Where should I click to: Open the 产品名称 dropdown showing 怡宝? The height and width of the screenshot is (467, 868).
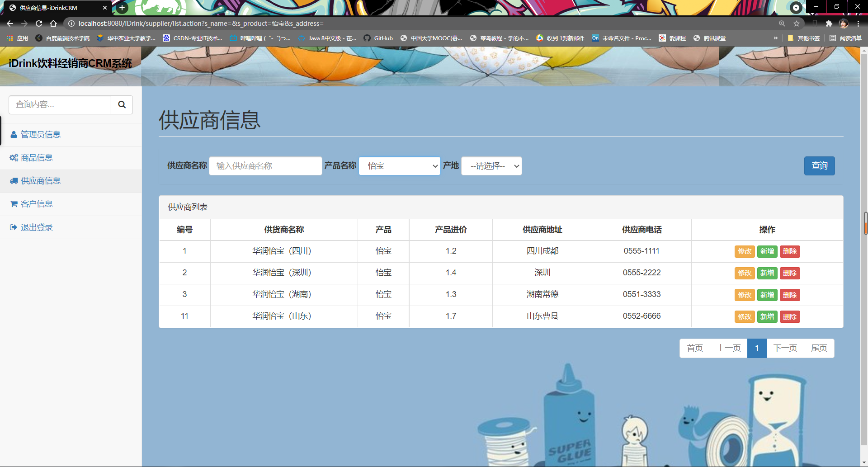pos(399,166)
